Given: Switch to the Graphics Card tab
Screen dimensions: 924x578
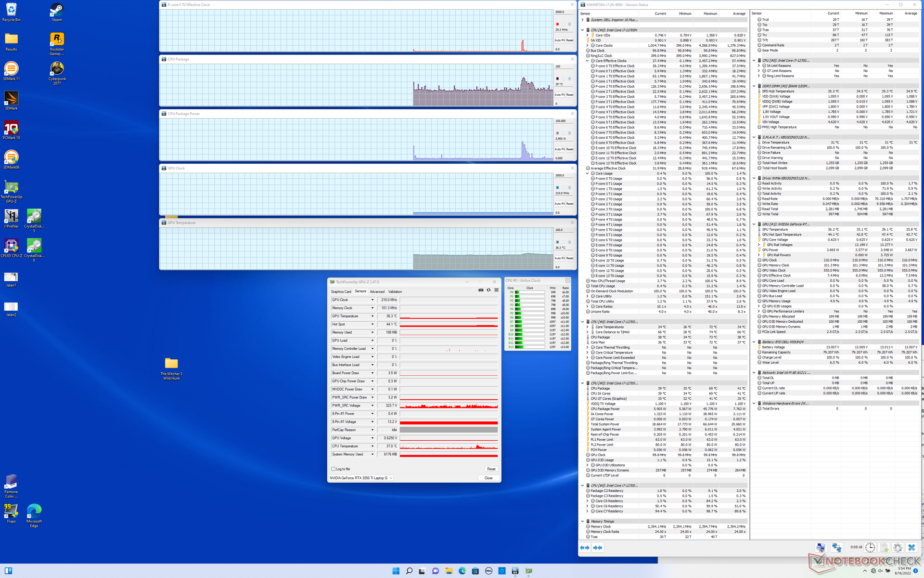Looking at the screenshot, I should tap(341, 291).
